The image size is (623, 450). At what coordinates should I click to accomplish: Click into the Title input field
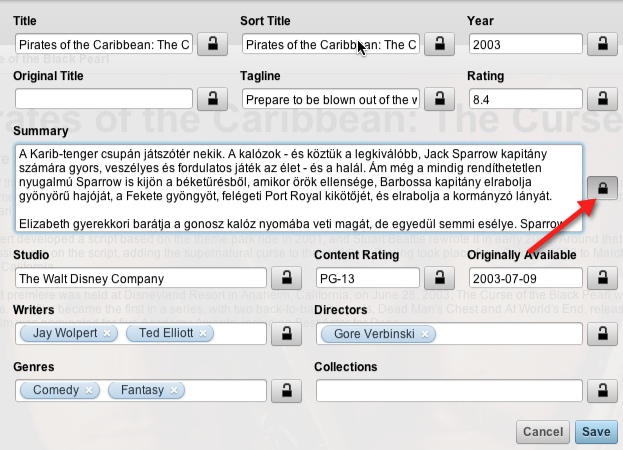tap(104, 44)
